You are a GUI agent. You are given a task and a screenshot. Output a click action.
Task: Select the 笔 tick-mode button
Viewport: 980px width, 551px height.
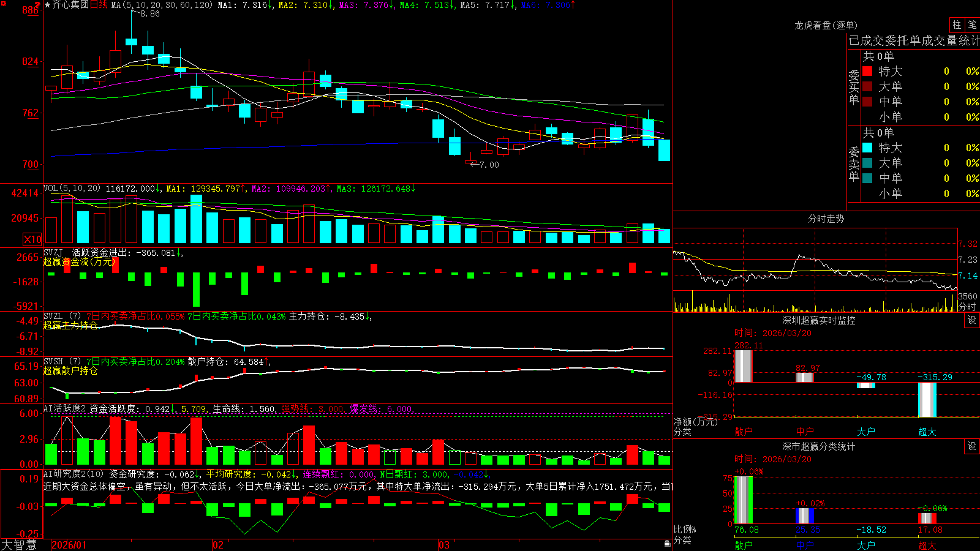point(972,24)
